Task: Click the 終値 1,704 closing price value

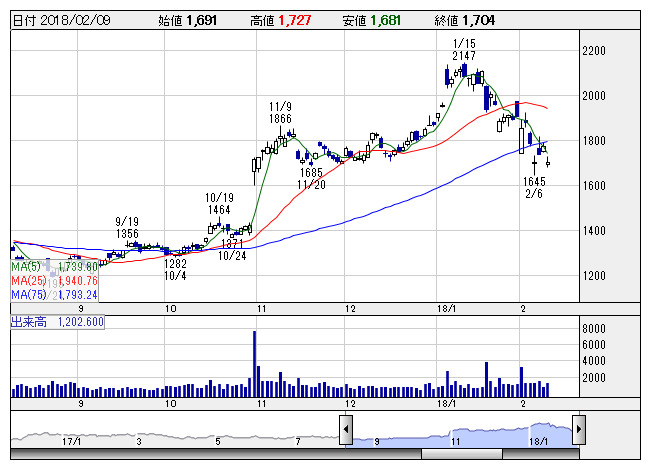Action: 472,20
